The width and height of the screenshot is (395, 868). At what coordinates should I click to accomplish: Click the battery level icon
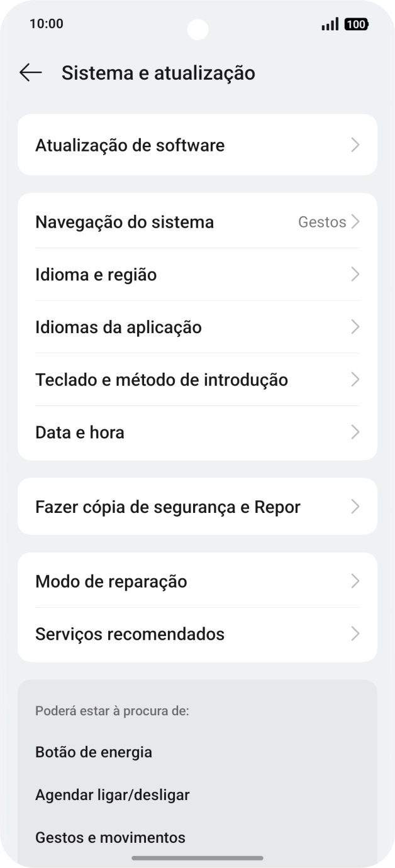[356, 24]
